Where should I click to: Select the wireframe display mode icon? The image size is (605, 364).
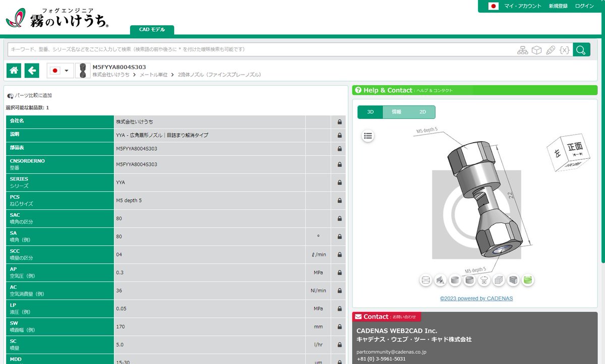(425, 280)
